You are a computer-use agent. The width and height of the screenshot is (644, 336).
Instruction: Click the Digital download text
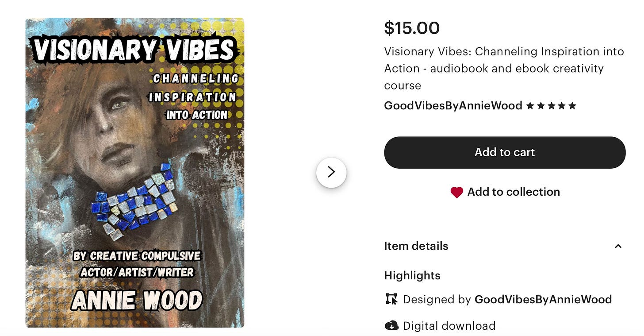(x=449, y=326)
